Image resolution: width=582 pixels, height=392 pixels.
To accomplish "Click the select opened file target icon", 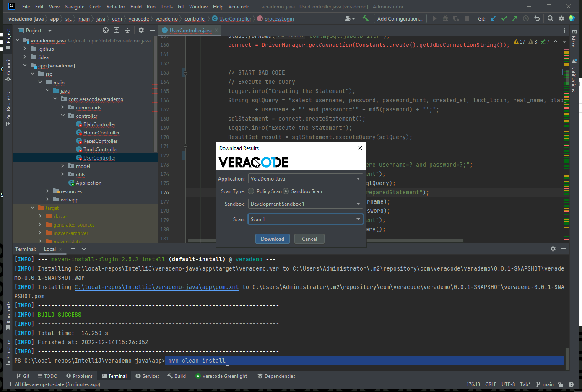I will (x=106, y=30).
